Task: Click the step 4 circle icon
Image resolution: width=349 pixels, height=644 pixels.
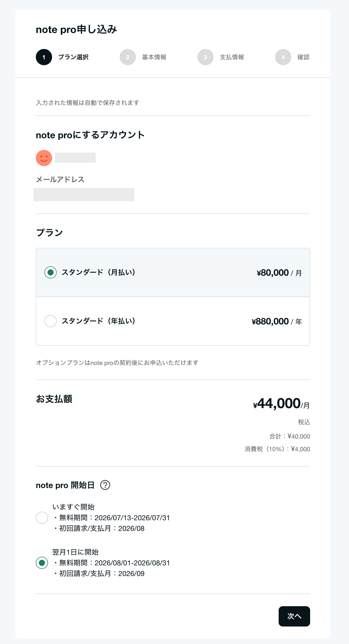Action: pos(283,57)
